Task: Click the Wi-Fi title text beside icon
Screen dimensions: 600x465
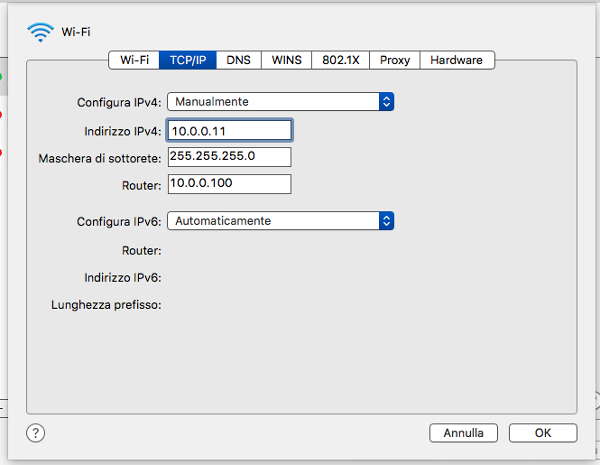Action: tap(77, 32)
